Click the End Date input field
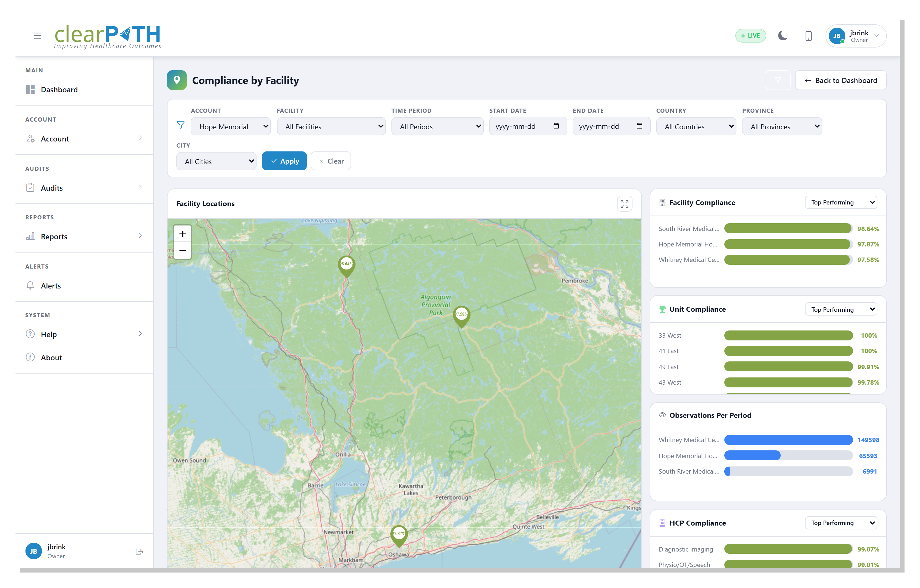 coord(611,126)
